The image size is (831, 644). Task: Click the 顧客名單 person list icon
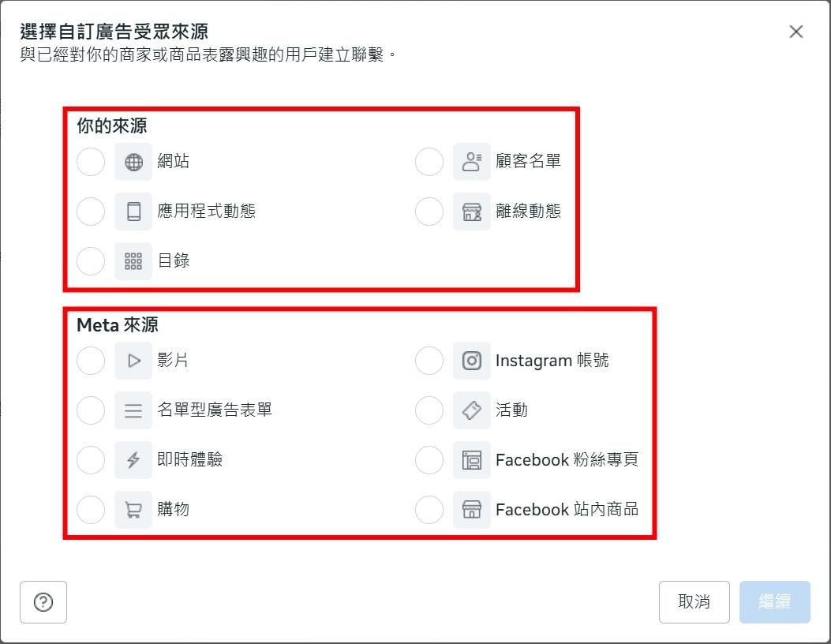coord(471,162)
